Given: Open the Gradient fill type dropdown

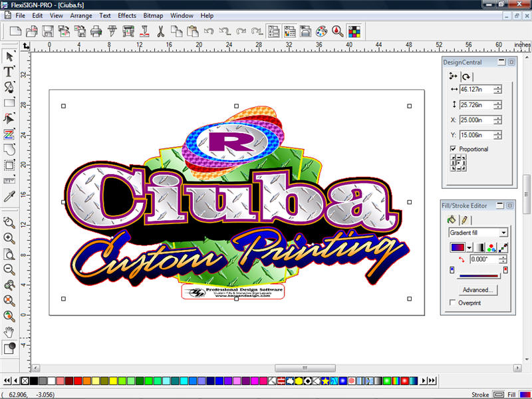Looking at the screenshot, I should (x=503, y=232).
